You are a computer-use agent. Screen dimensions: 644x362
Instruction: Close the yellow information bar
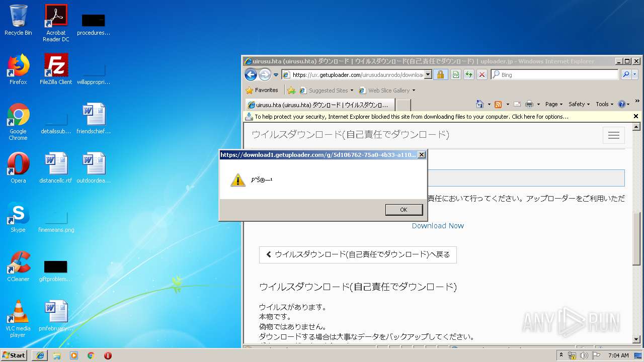636,116
